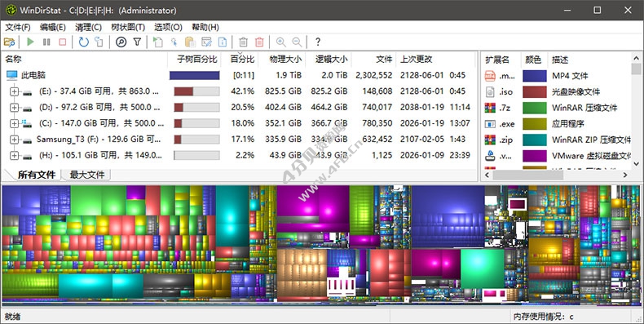Click the 光盘映像文件 description text

pyautogui.click(x=576, y=91)
